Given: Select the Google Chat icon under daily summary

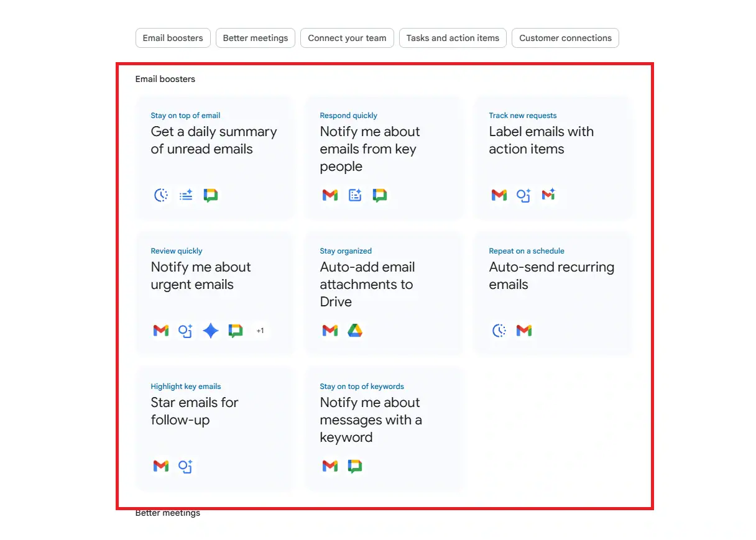Looking at the screenshot, I should pyautogui.click(x=210, y=195).
